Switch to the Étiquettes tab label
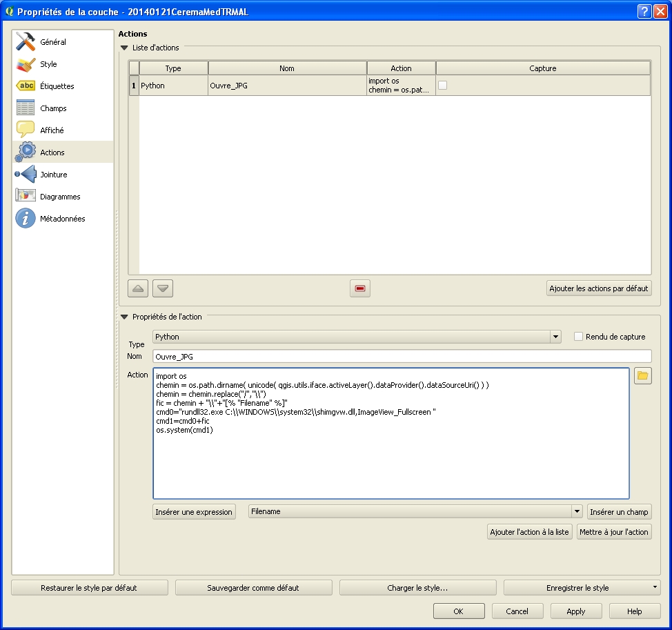Screen dimensions: 672x630 pos(57,86)
